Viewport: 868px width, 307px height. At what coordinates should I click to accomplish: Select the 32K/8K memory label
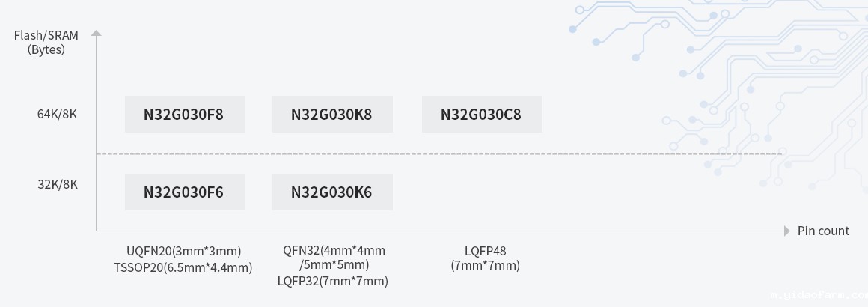[58, 185]
